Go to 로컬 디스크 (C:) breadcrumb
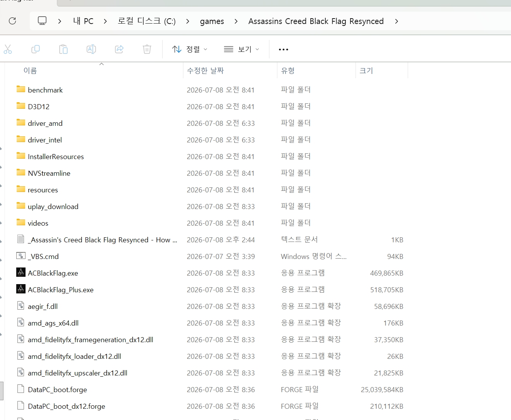Image resolution: width=511 pixels, height=420 pixels. tap(147, 21)
